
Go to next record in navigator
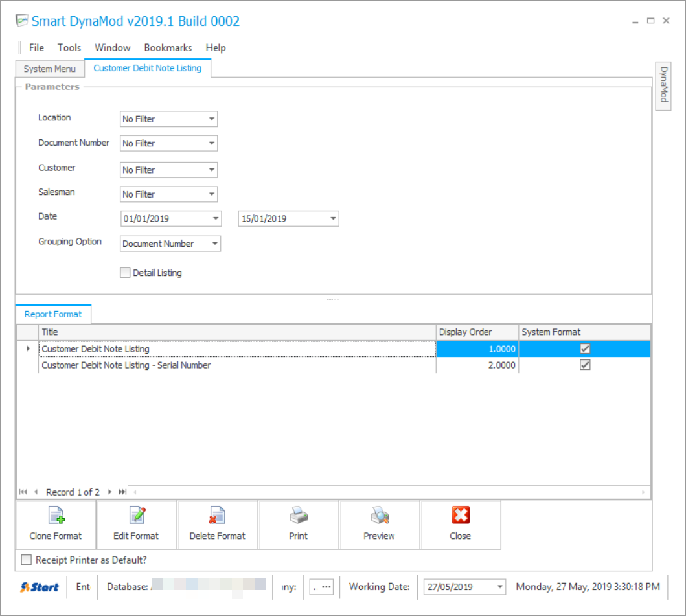(109, 492)
